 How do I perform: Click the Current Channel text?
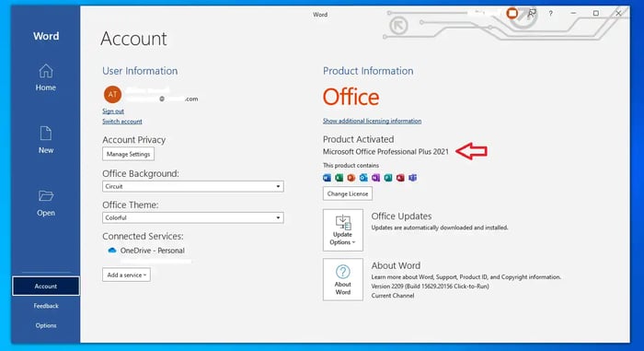tap(393, 296)
